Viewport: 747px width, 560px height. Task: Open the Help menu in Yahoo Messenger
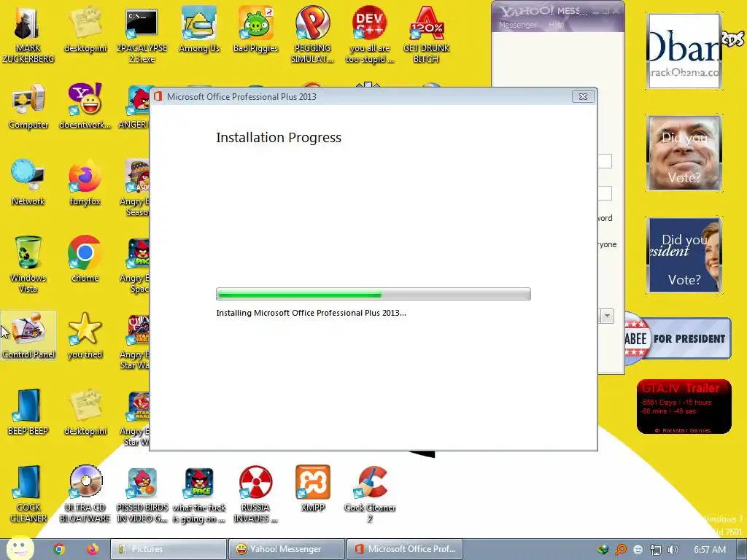(x=556, y=25)
